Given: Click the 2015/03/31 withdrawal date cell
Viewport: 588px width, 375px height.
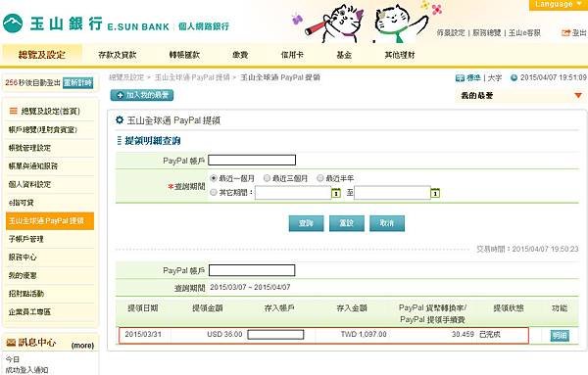Looking at the screenshot, I should tap(143, 334).
